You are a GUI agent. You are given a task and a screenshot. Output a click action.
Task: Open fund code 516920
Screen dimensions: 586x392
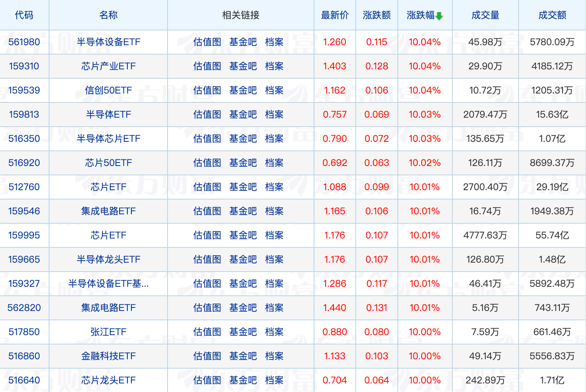(x=24, y=163)
